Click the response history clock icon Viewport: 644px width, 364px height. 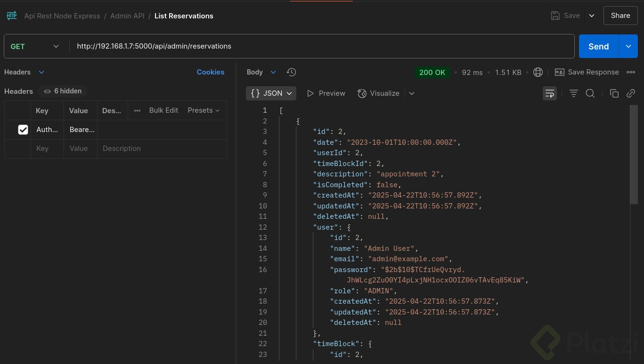pyautogui.click(x=291, y=72)
